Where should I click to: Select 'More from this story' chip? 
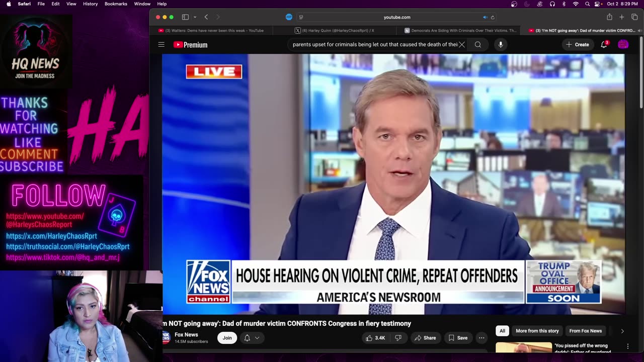(x=537, y=331)
